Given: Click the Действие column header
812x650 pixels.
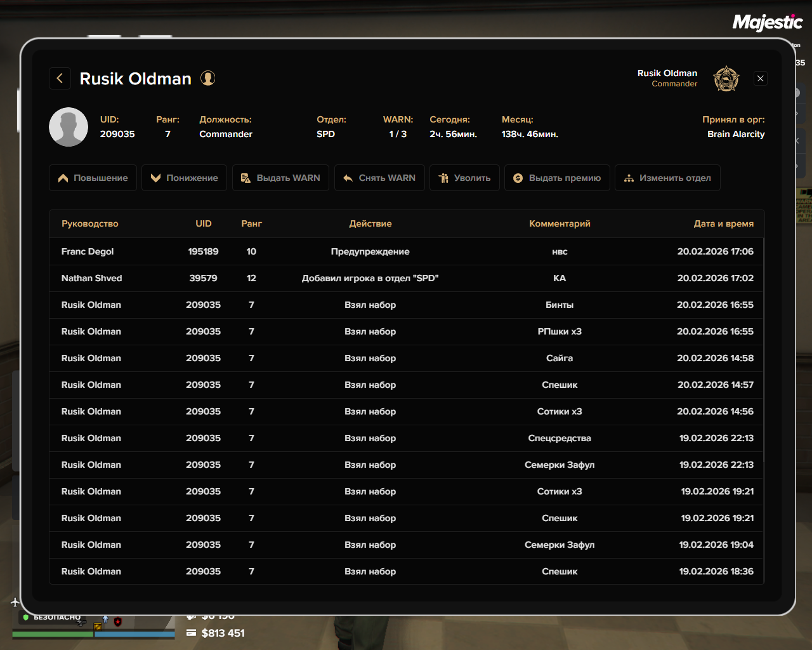Looking at the screenshot, I should click(x=370, y=223).
